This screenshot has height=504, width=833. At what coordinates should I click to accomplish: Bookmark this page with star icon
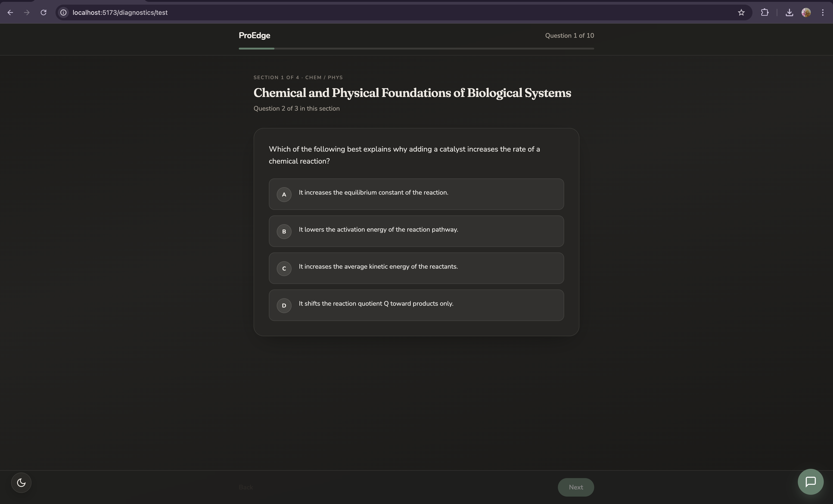tap(741, 12)
